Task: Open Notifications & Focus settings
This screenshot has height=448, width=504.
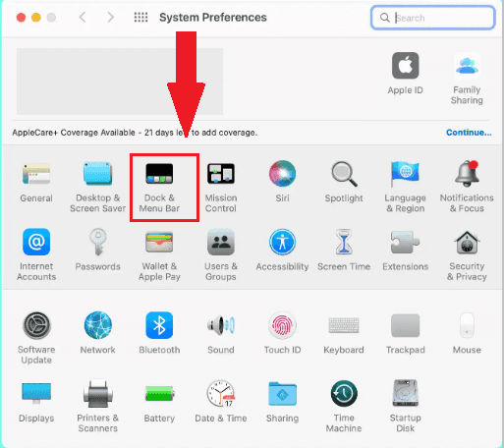Action: click(x=467, y=174)
